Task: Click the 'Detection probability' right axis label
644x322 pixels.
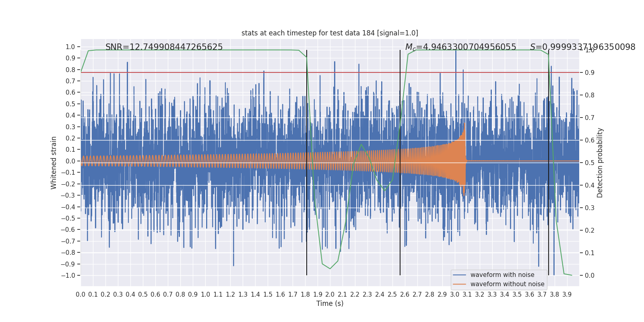Action: pos(600,163)
